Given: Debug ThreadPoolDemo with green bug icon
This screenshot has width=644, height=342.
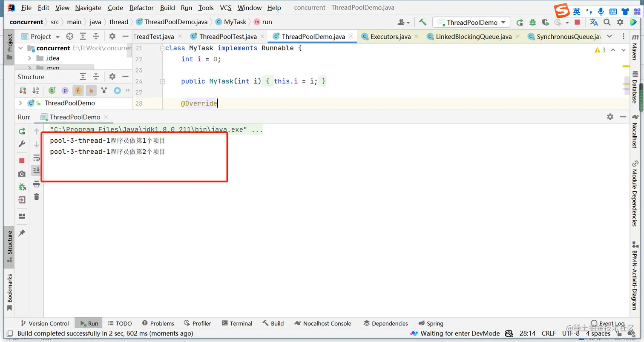Looking at the screenshot, I should (x=532, y=22).
